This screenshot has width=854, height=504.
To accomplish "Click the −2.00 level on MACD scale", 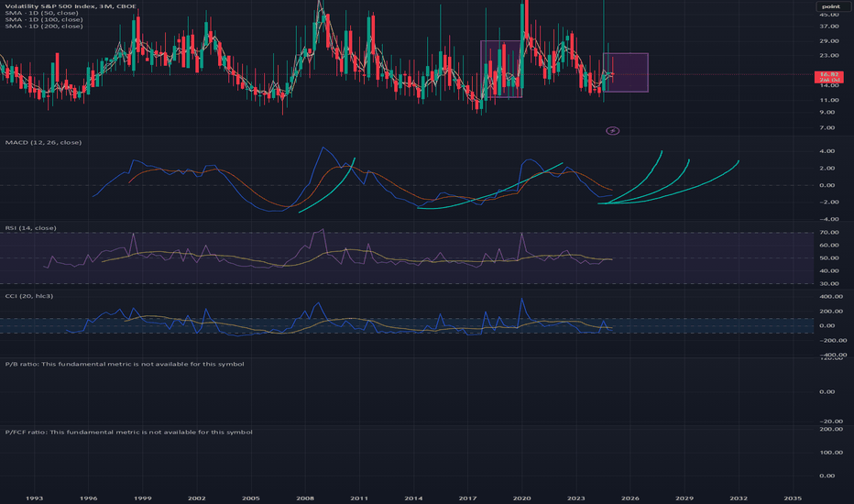I will (827, 202).
